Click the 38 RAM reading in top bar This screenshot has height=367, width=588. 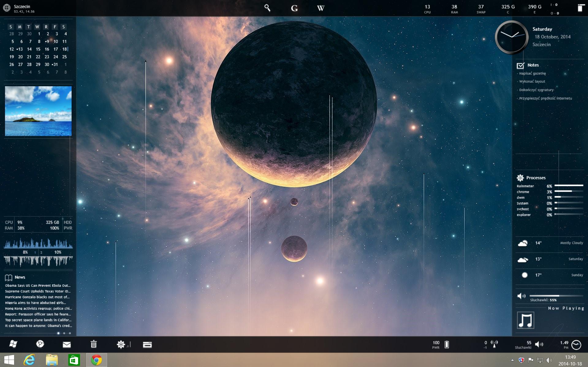[454, 9]
